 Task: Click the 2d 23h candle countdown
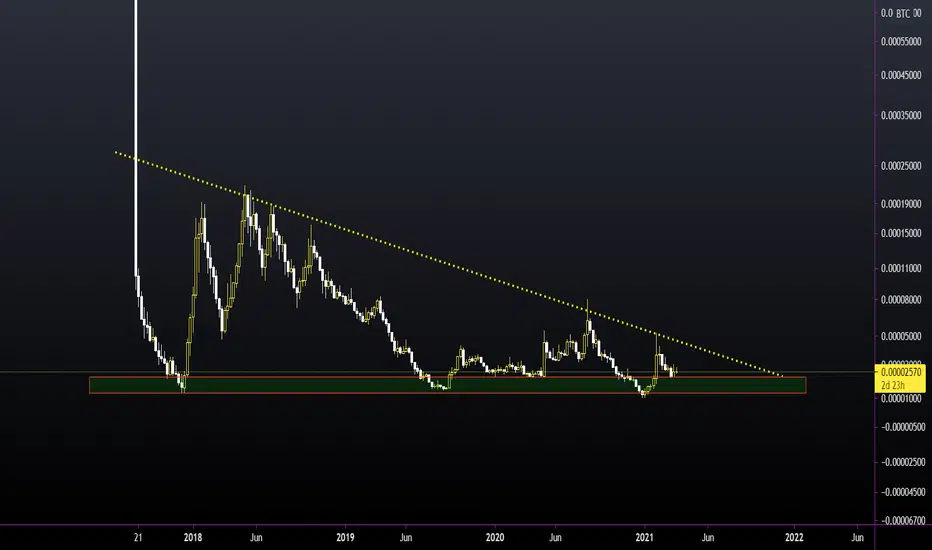point(893,385)
